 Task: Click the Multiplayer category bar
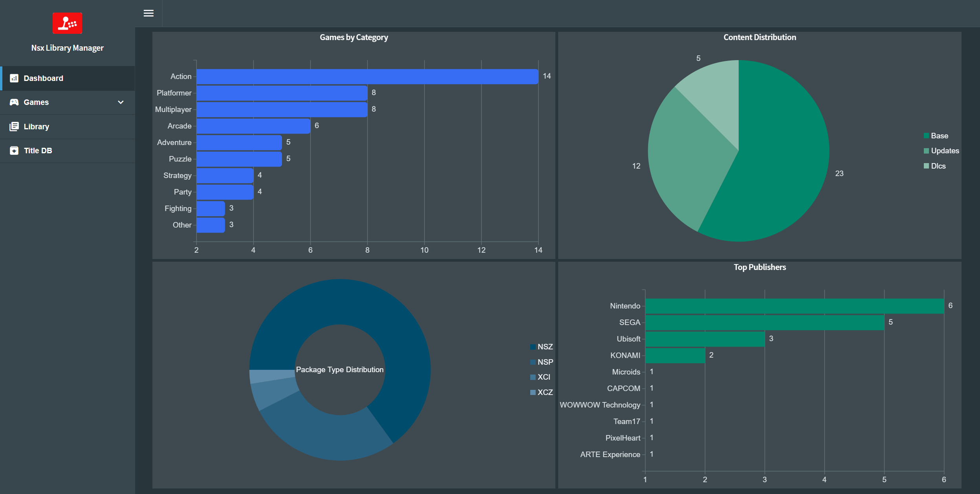point(282,110)
